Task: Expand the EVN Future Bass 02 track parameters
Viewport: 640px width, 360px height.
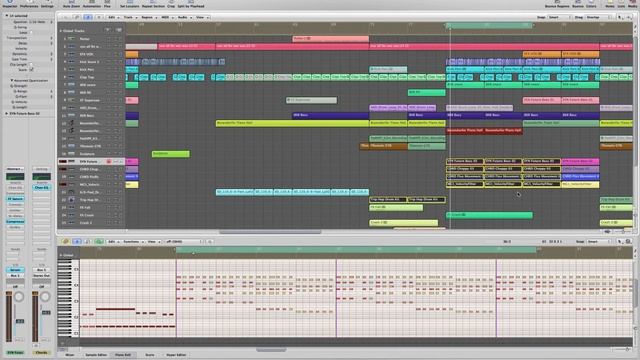Action: click(7, 113)
